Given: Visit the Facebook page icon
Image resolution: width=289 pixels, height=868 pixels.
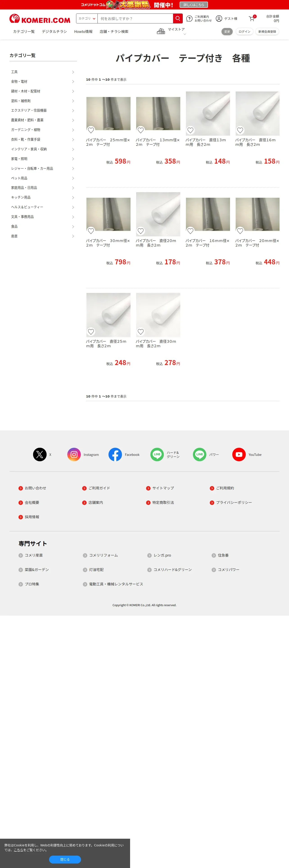Looking at the screenshot, I should pos(115,454).
